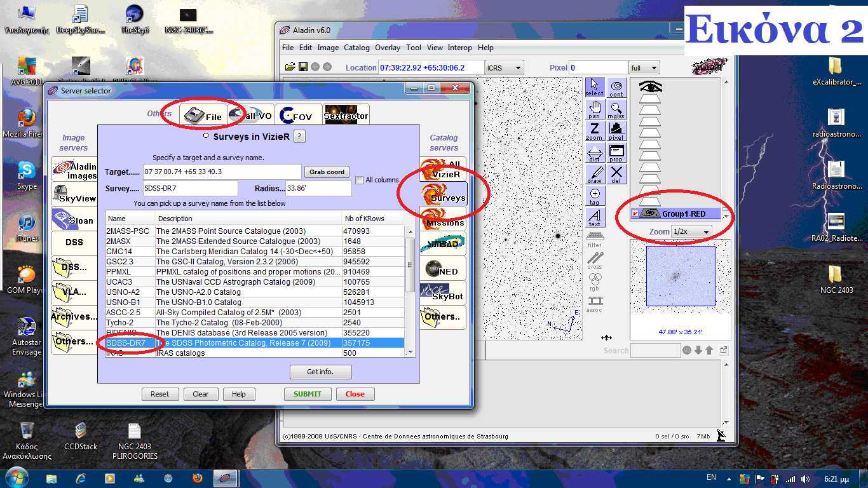
Task: Open the SIMBAD catalog server
Action: pyautogui.click(x=443, y=244)
